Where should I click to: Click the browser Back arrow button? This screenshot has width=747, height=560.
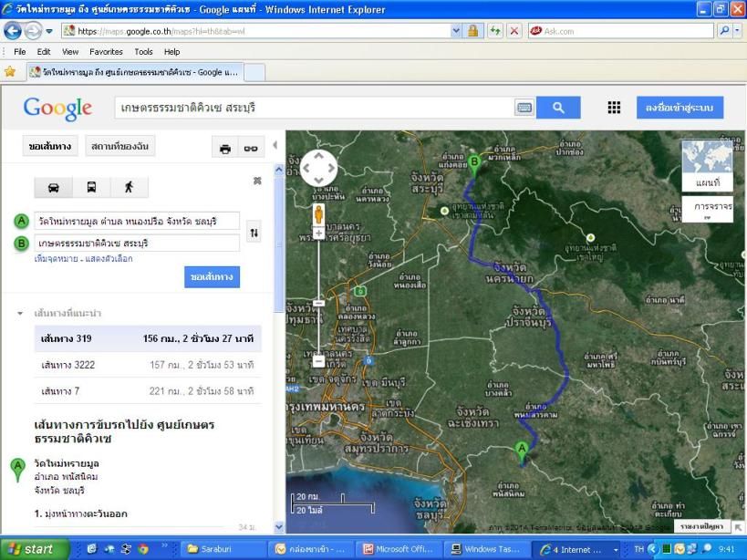(13, 31)
